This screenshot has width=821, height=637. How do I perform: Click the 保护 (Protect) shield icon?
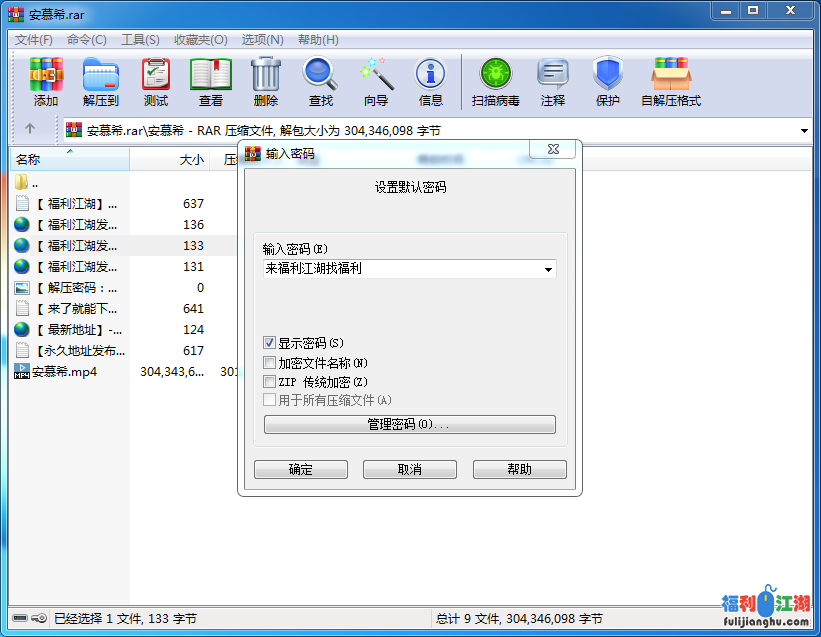click(x=604, y=80)
